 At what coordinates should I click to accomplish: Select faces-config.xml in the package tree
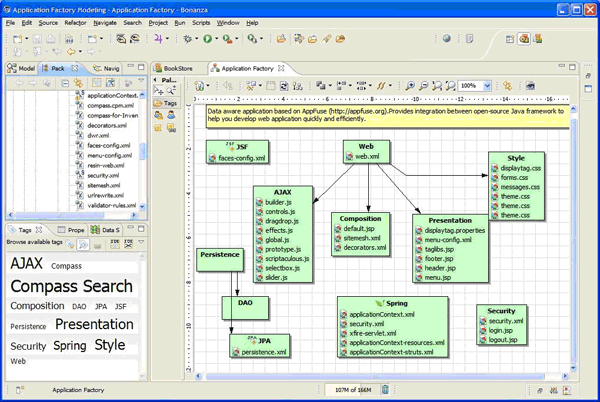pyautogui.click(x=105, y=145)
